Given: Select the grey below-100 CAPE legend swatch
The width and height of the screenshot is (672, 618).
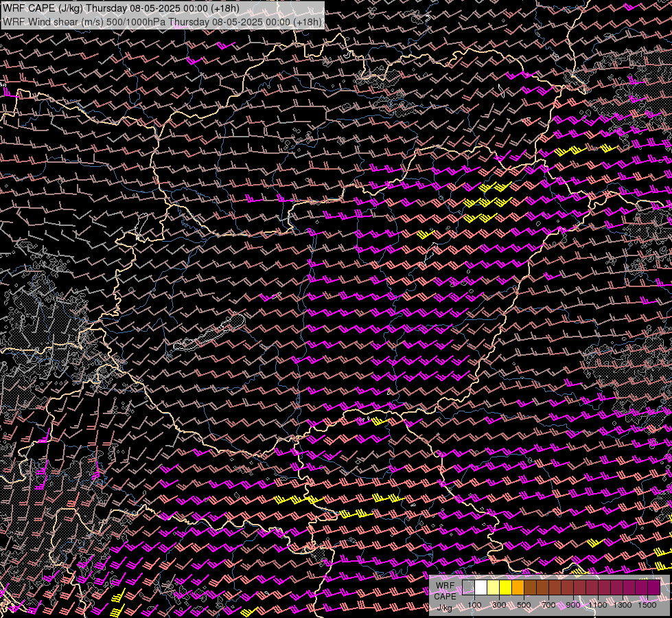Looking at the screenshot, I should (468, 587).
